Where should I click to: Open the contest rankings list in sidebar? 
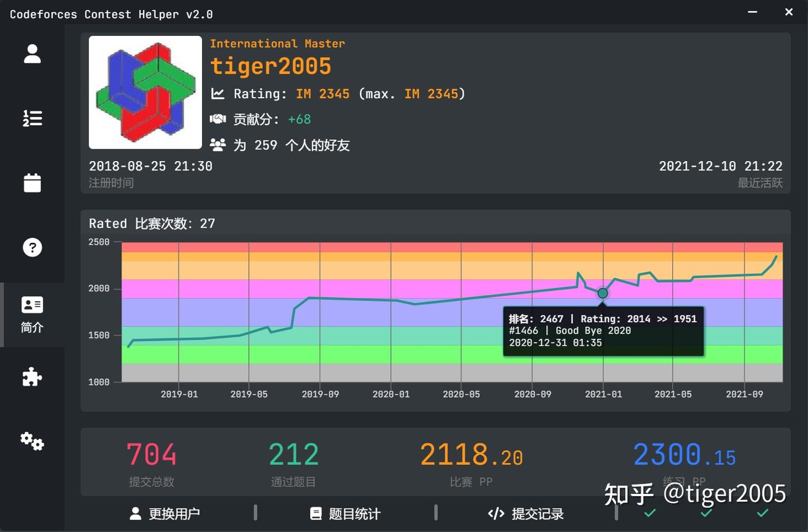click(32, 118)
